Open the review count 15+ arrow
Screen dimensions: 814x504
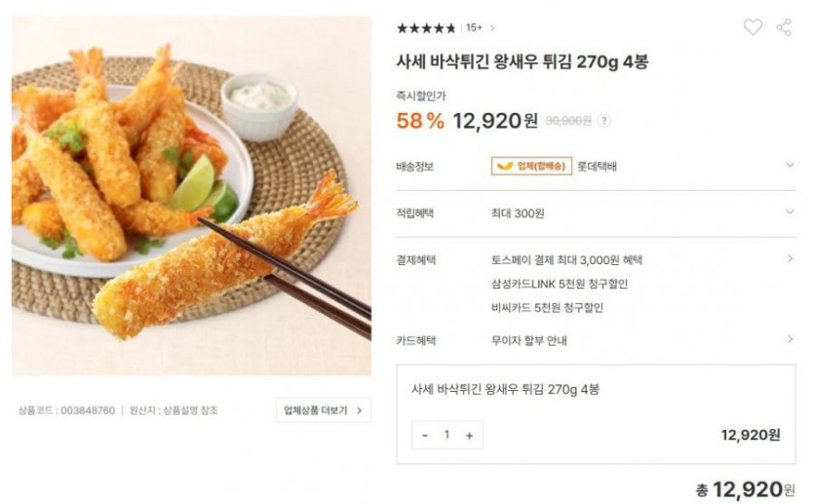491,28
